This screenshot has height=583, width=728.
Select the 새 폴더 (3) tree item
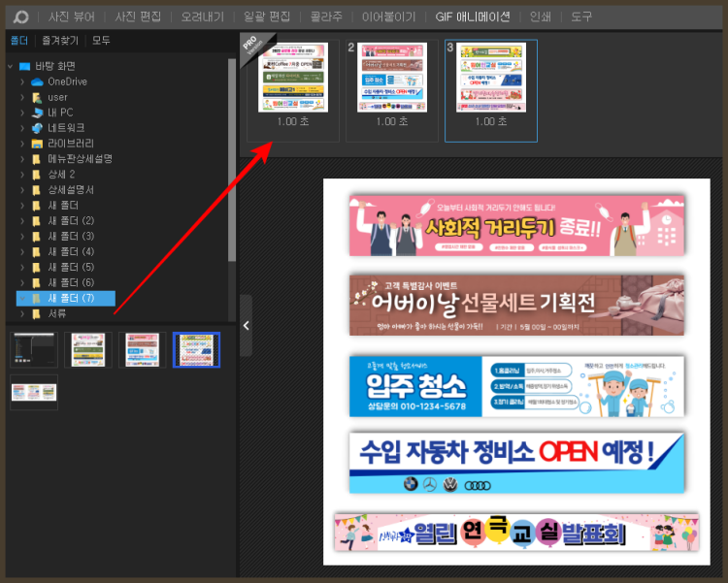71,237
